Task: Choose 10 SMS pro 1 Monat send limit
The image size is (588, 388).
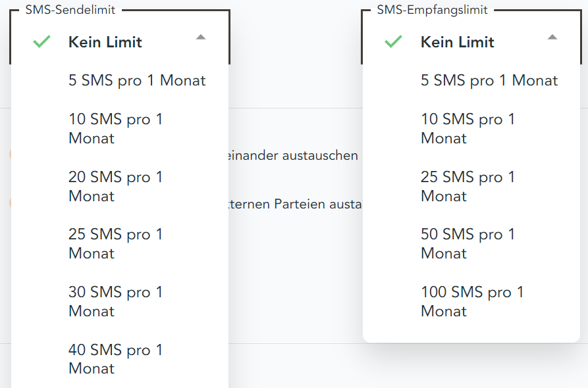Action: pos(120,128)
